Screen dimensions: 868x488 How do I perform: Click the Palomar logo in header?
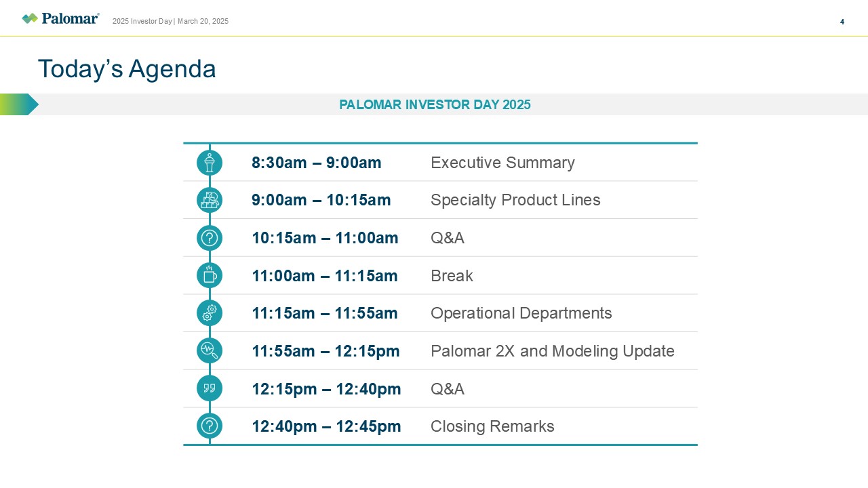(x=60, y=19)
